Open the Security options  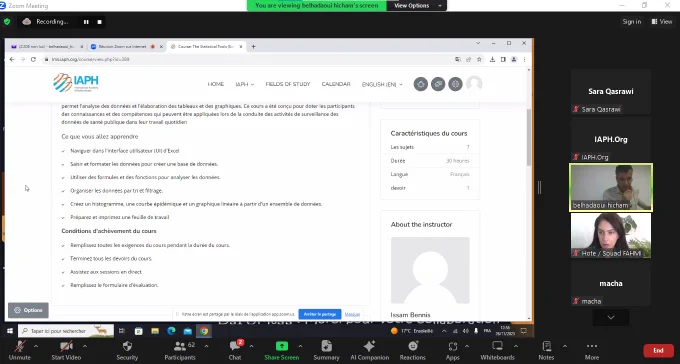click(x=127, y=351)
